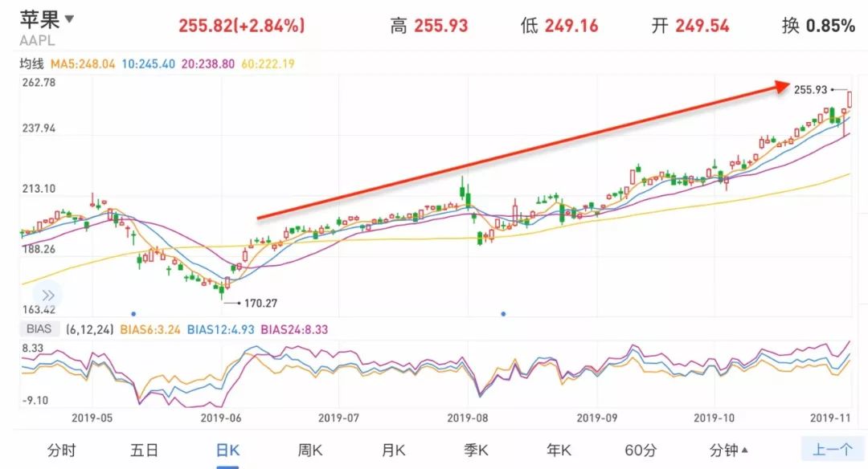Select the 季K tab
Image resolution: width=868 pixels, height=469 pixels.
click(476, 451)
